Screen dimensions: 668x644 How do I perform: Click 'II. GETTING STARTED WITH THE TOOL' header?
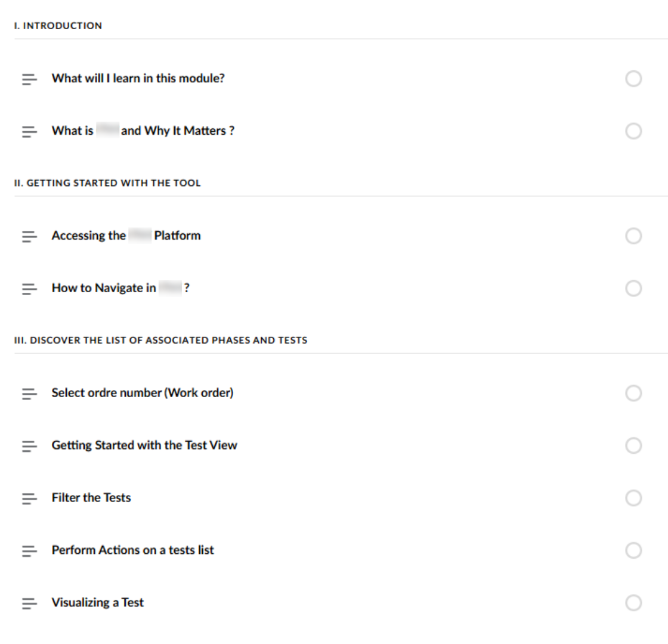point(107,184)
